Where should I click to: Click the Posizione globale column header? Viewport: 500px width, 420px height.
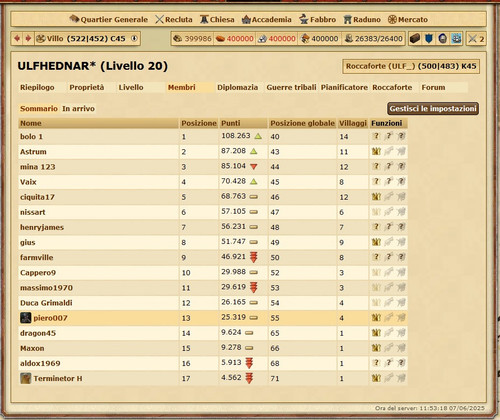coord(302,123)
